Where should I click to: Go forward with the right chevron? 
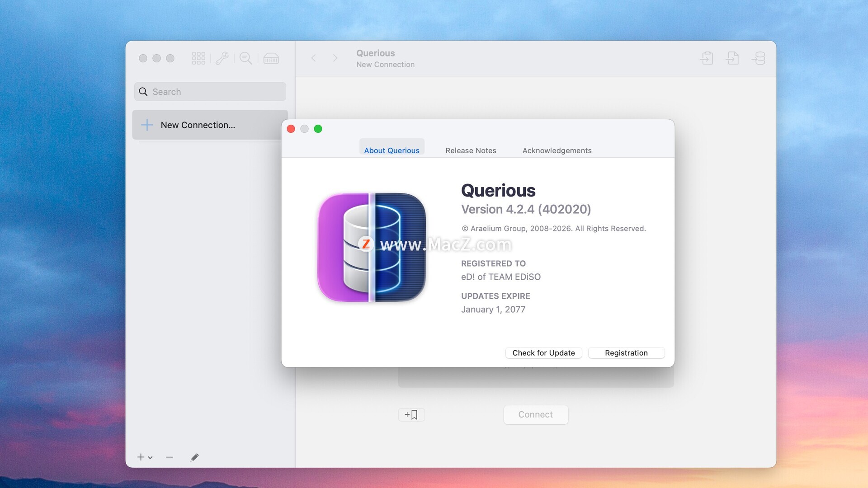click(335, 58)
